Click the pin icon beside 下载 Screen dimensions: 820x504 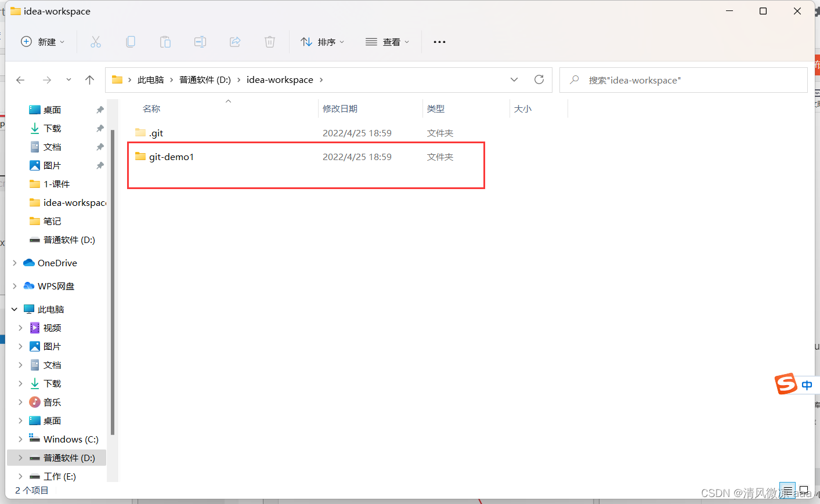pos(100,128)
